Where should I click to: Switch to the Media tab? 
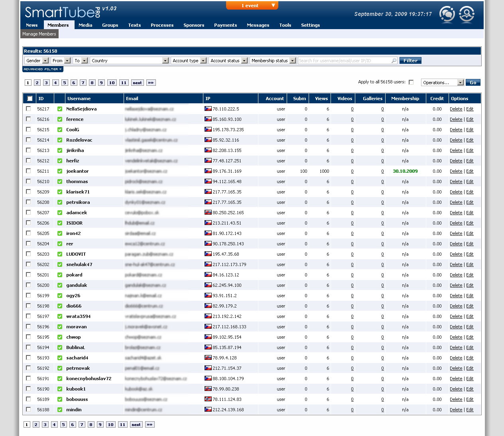85,25
